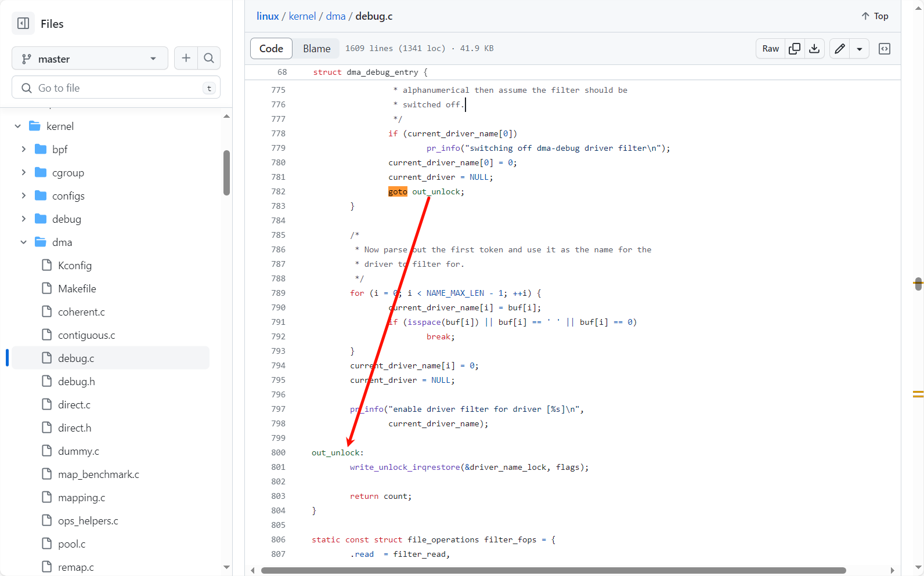
Task: Select the Code tab
Action: coord(271,49)
